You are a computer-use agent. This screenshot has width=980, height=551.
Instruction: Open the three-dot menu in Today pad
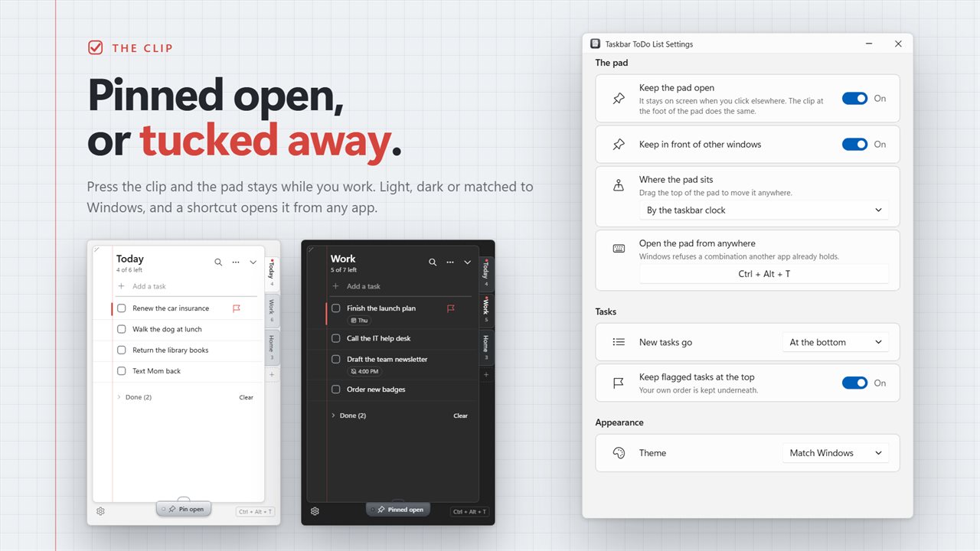[x=236, y=262]
